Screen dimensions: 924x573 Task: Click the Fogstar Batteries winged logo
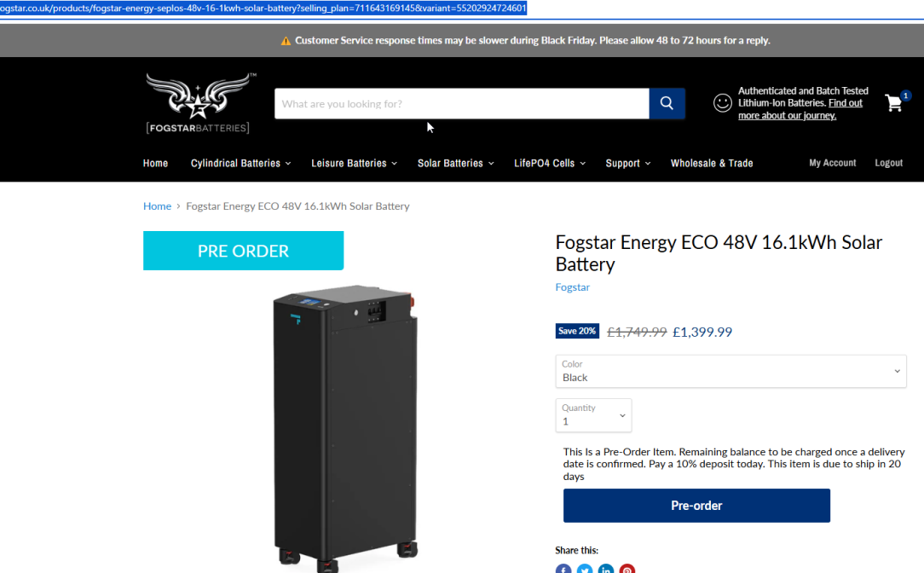[x=199, y=103]
